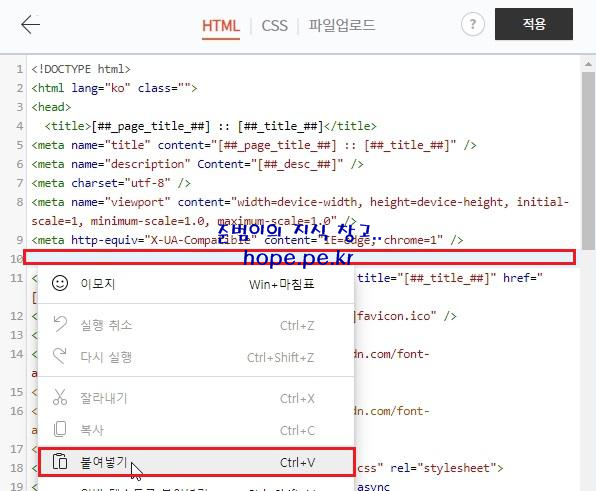Open help with the question mark icon

[x=472, y=24]
